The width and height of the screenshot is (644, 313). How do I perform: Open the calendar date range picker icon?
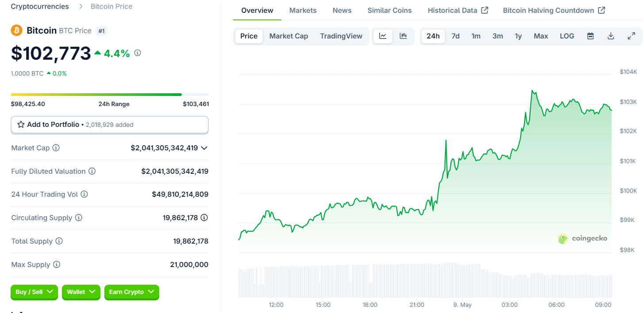(x=590, y=36)
